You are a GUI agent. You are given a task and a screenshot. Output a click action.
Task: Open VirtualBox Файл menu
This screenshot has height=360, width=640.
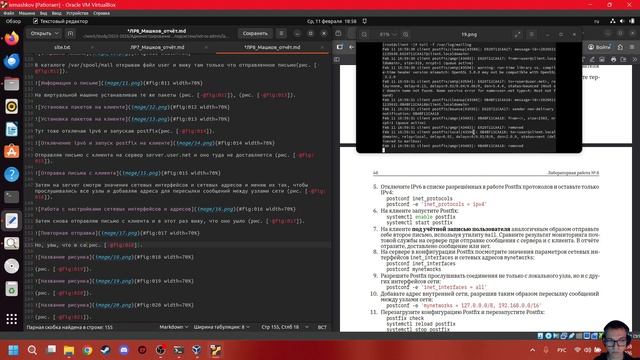point(9,13)
